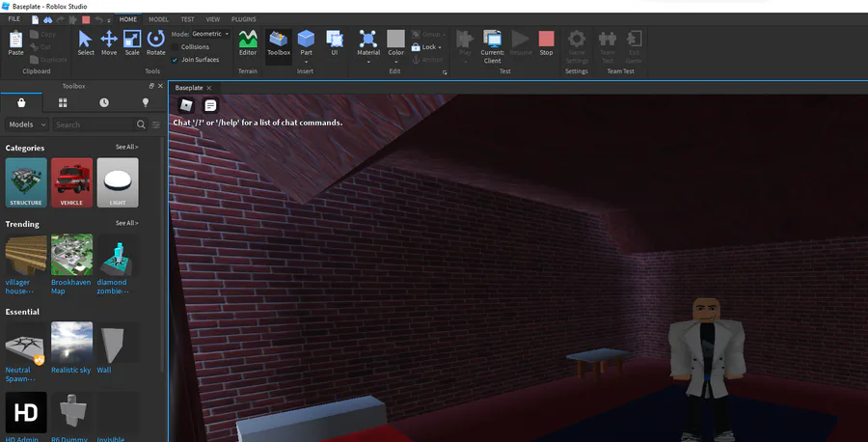Open the Toolbox Recent clock tab
This screenshot has width=868, height=442.
tap(104, 102)
